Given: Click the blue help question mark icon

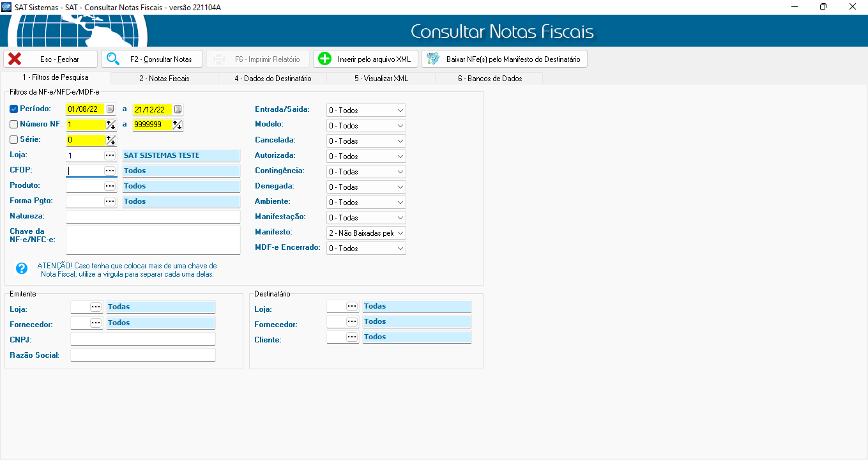Looking at the screenshot, I should pyautogui.click(x=22, y=268).
